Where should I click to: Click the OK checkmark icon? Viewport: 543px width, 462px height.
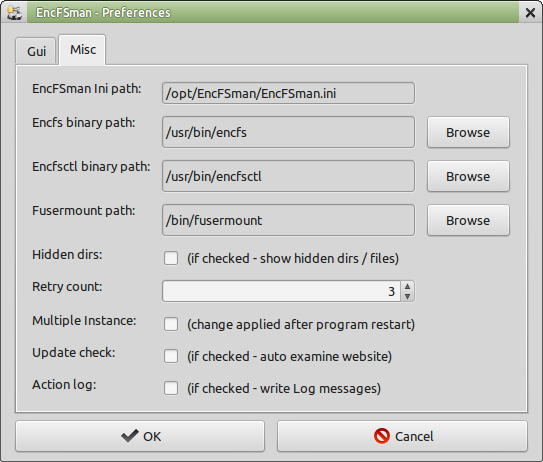click(x=130, y=436)
